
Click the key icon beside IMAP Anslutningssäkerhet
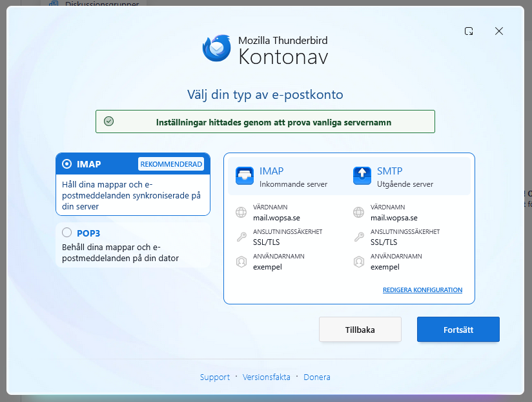coord(241,237)
